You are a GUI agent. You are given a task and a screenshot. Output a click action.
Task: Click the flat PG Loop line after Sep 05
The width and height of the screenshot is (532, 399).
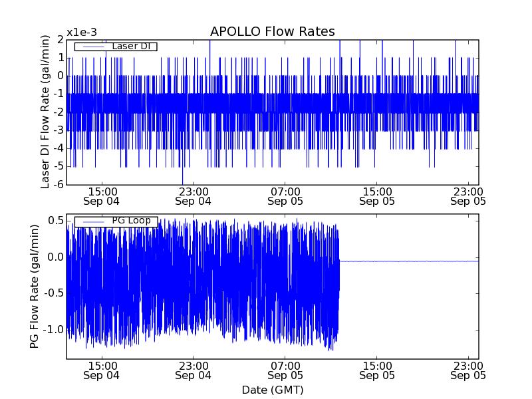coord(409,261)
